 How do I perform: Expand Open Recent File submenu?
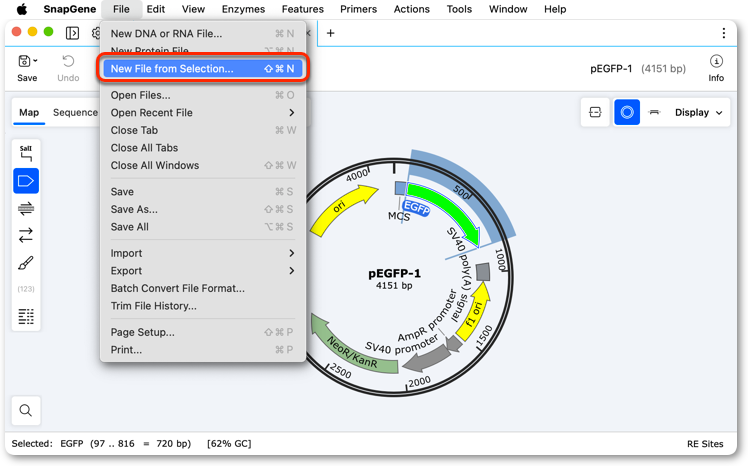tap(203, 113)
